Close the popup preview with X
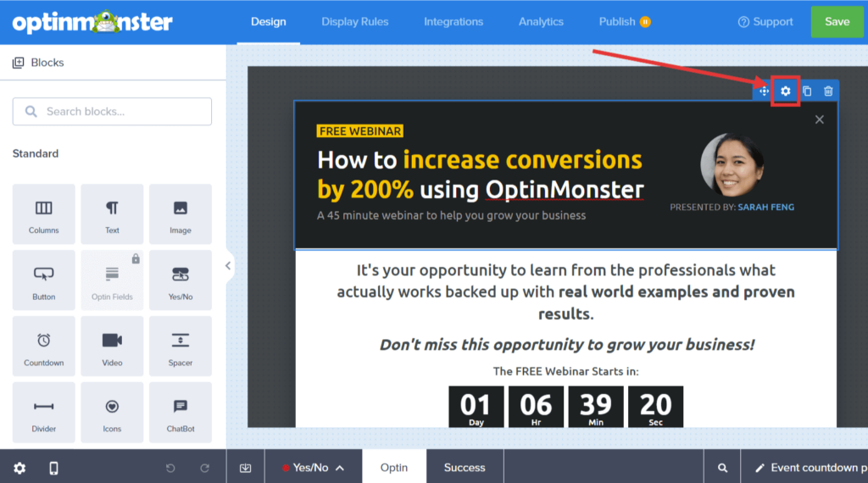Image resolution: width=868 pixels, height=483 pixels. tap(820, 119)
